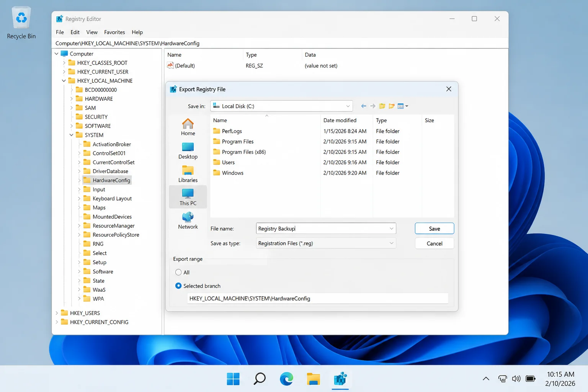Screen dimensions: 588x392
Task: Click Registry Editor icon in taskbar
Action: 340,379
